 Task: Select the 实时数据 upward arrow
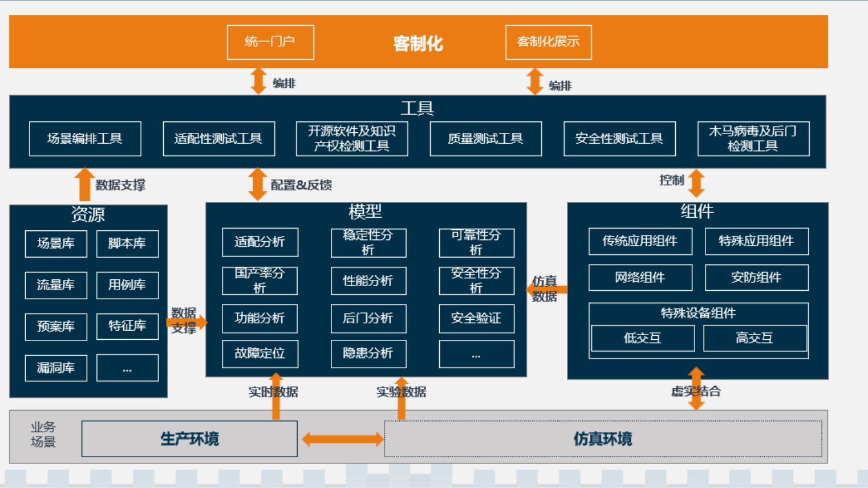(x=276, y=397)
